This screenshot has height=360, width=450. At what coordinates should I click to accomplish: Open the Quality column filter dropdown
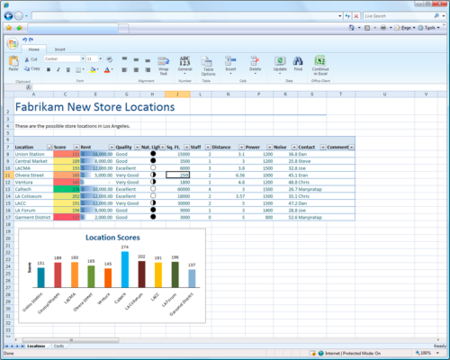(137, 147)
